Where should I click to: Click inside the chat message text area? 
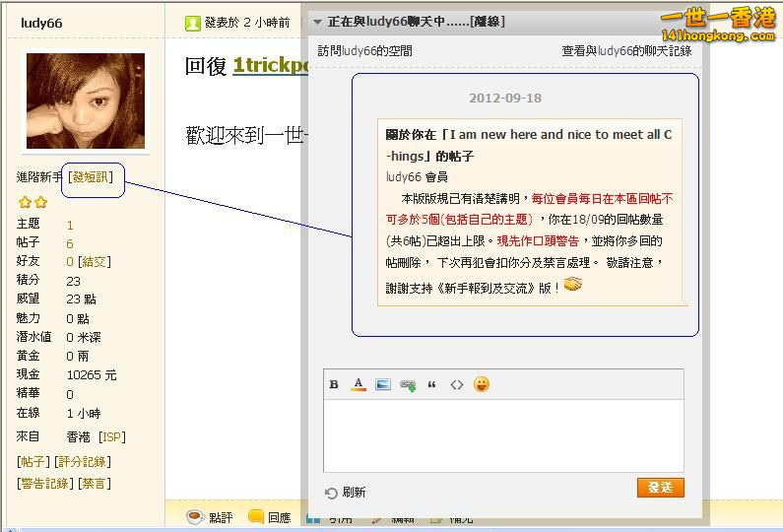pos(503,435)
